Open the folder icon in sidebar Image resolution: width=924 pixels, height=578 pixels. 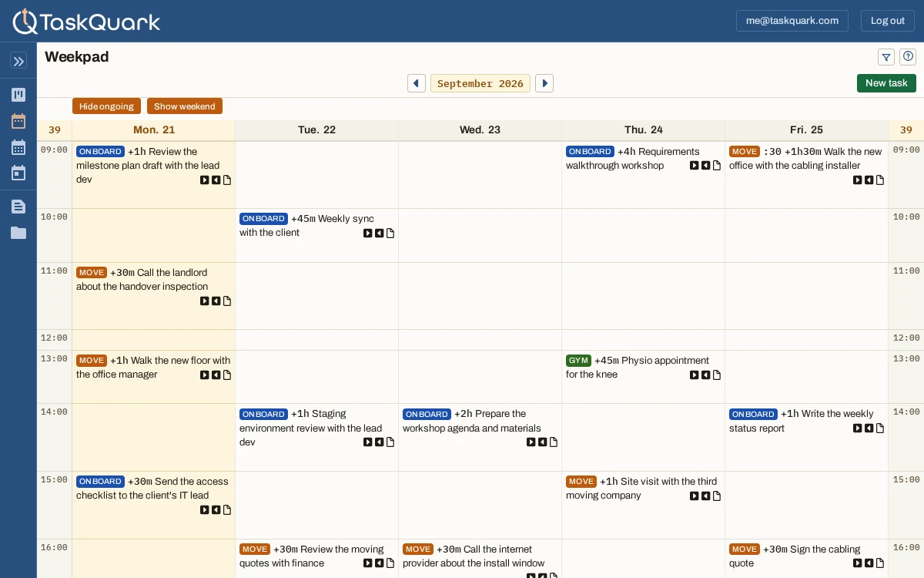pyautogui.click(x=18, y=233)
